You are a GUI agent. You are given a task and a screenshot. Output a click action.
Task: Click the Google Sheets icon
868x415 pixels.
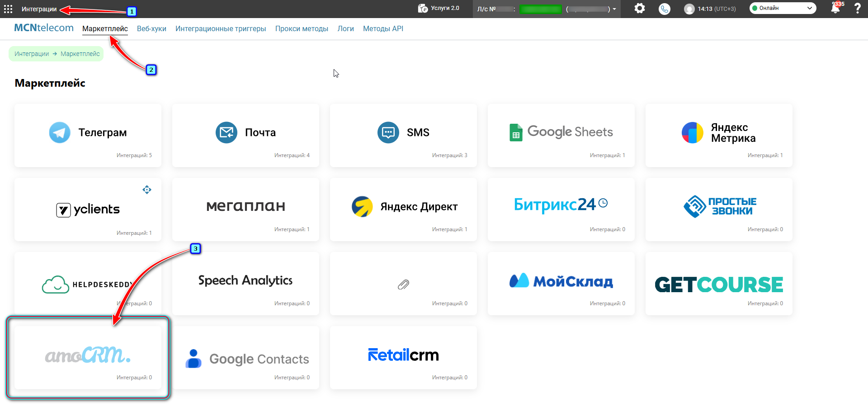(516, 132)
